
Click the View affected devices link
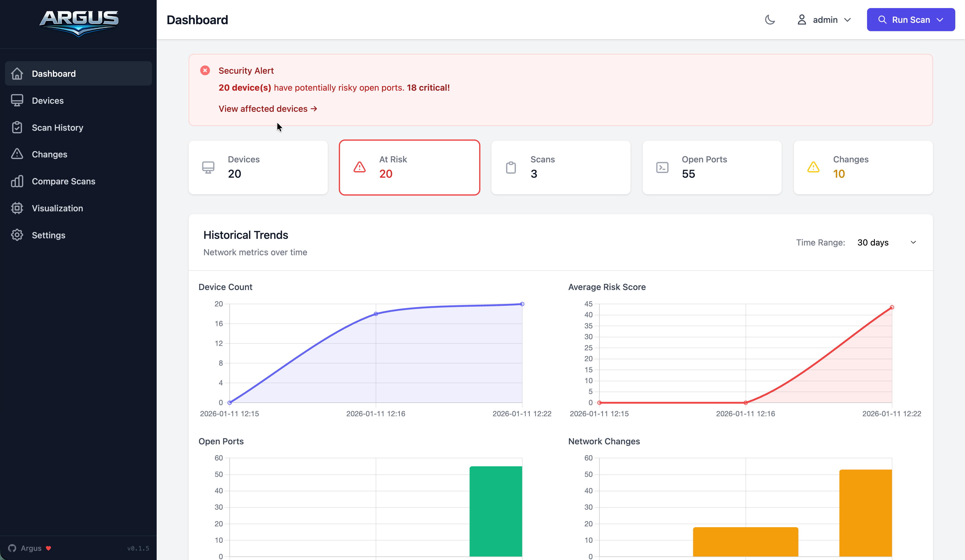click(x=268, y=109)
